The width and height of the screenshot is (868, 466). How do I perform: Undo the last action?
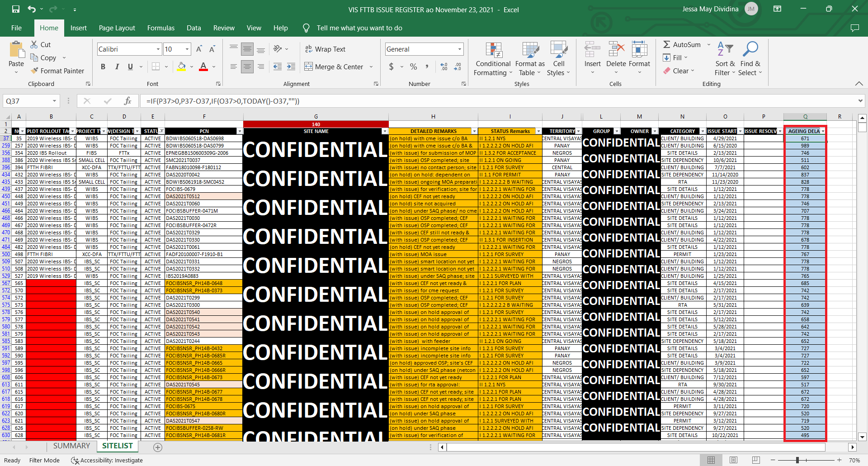pos(32,9)
